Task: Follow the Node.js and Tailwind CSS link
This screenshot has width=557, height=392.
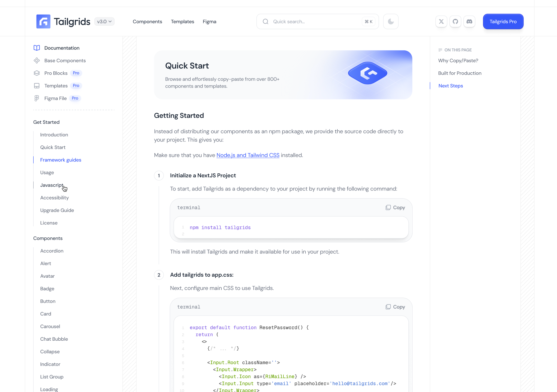Action: (248, 155)
